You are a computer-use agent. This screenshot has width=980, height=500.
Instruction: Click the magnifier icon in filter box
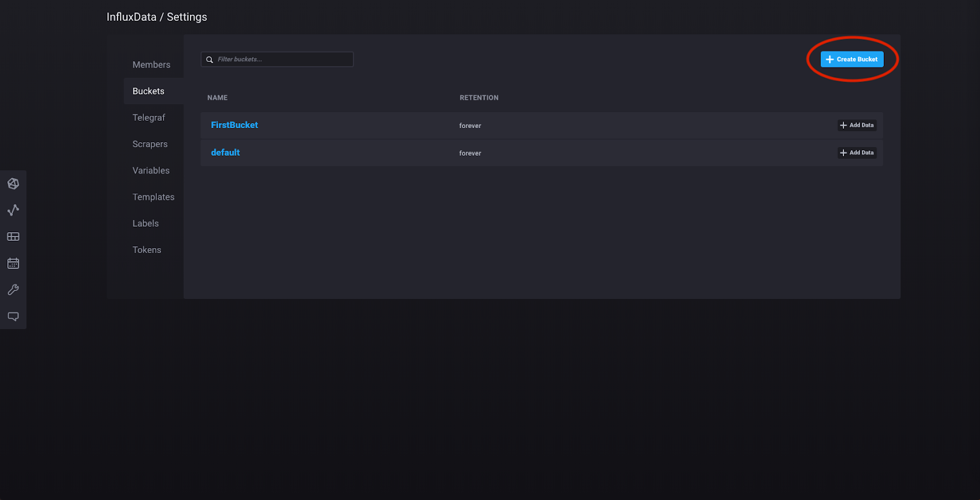tap(209, 59)
